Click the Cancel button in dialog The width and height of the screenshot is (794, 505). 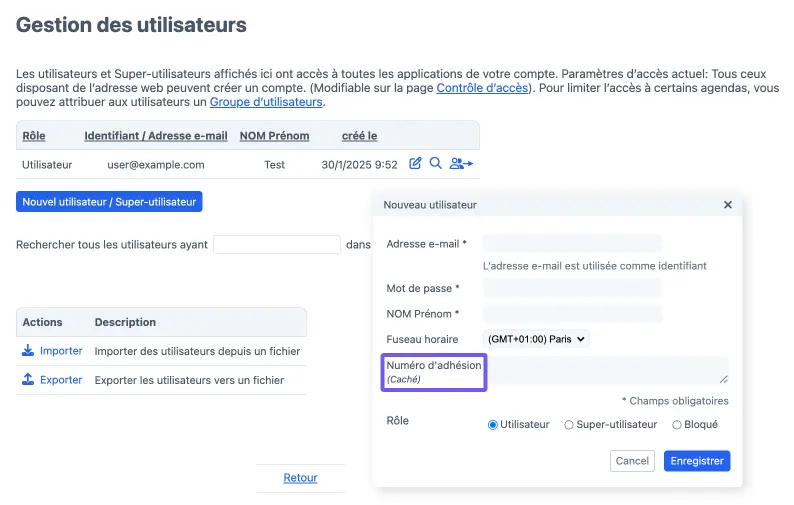[x=632, y=461]
